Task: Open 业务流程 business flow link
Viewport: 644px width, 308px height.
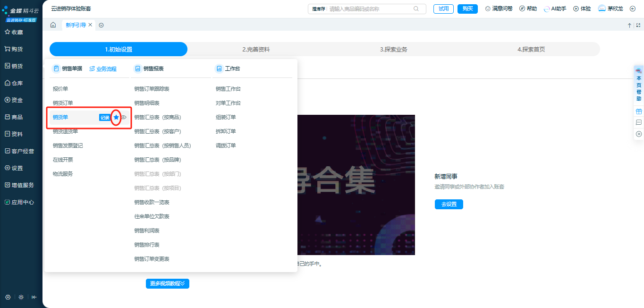Action: pyautogui.click(x=103, y=68)
